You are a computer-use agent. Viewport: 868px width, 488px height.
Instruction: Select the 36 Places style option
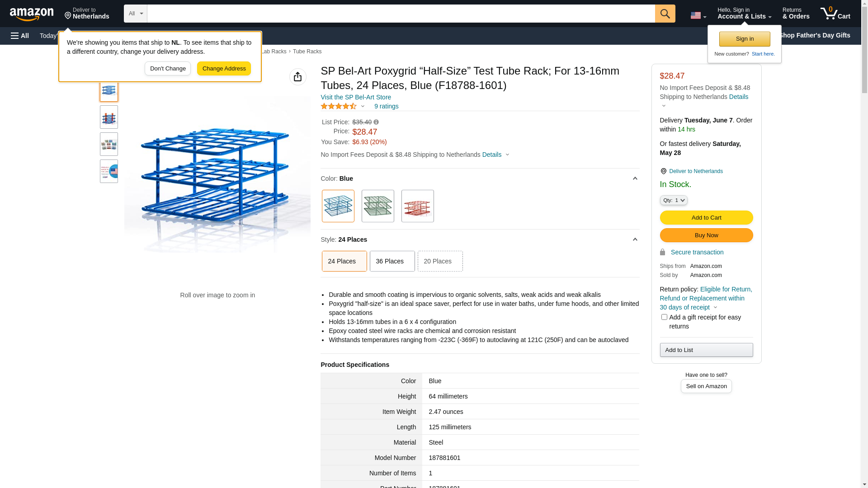[392, 261]
